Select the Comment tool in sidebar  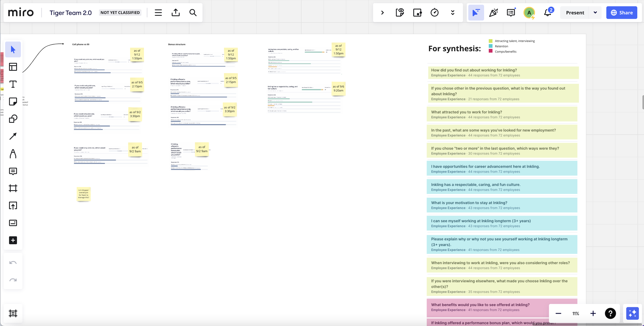[x=13, y=171]
